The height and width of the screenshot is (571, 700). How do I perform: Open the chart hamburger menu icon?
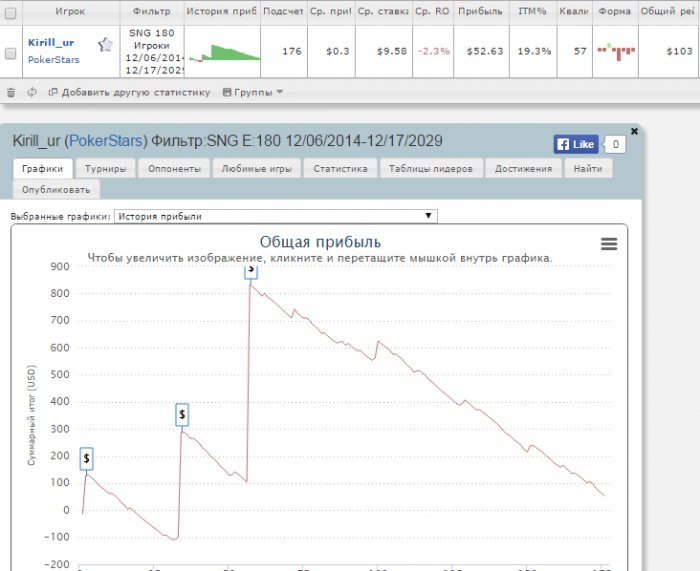coord(609,244)
